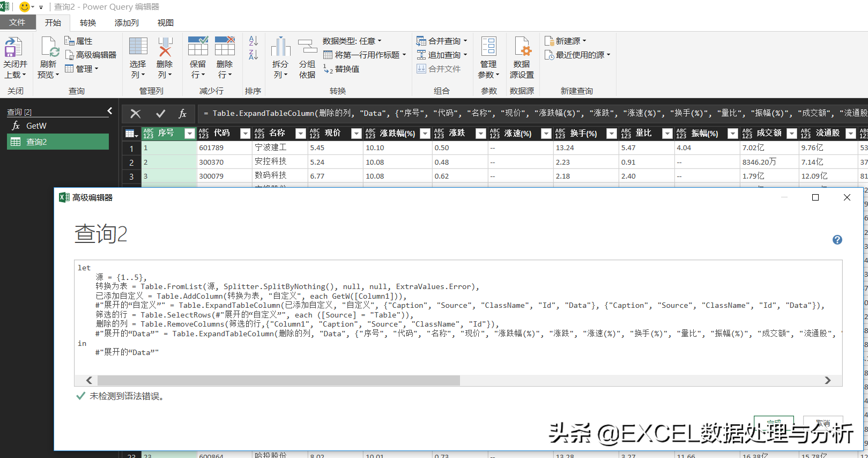Click the smiley feedback icon in title bar
This screenshot has width=868, height=458.
pos(24,7)
